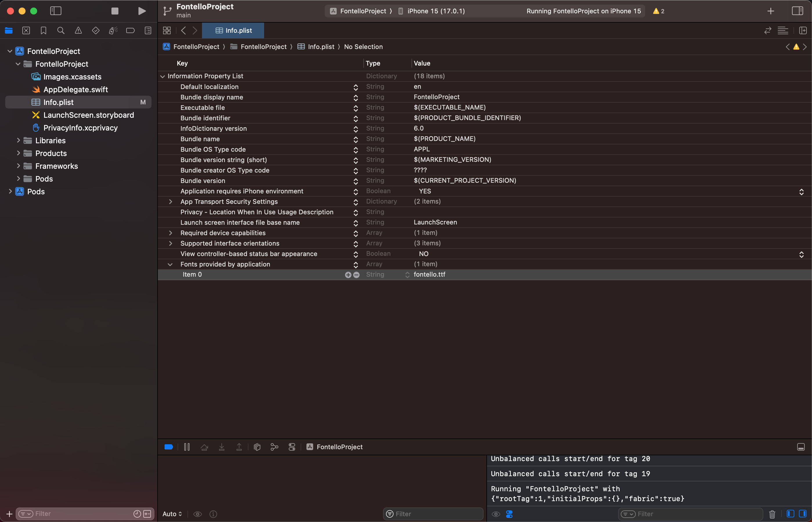Expand the Frameworks folder

point(18,166)
